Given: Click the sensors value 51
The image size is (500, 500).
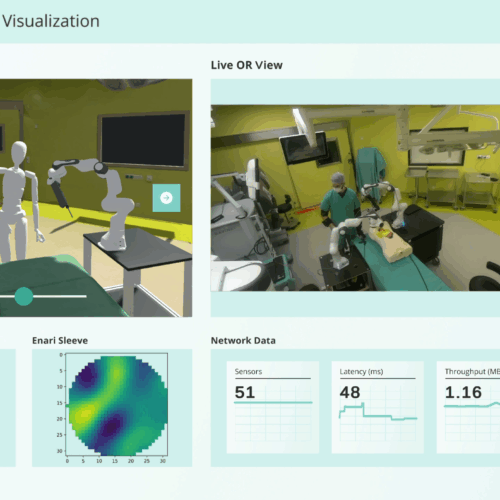Looking at the screenshot, I should (245, 392).
